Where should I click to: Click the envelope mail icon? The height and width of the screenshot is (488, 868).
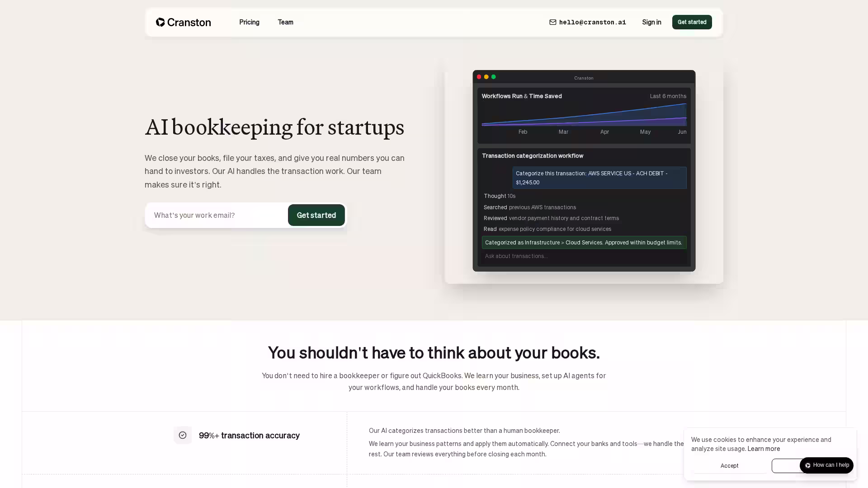pos(552,22)
